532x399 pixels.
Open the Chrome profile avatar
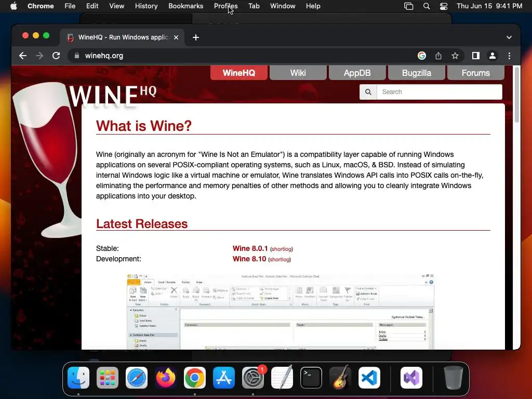(493, 56)
